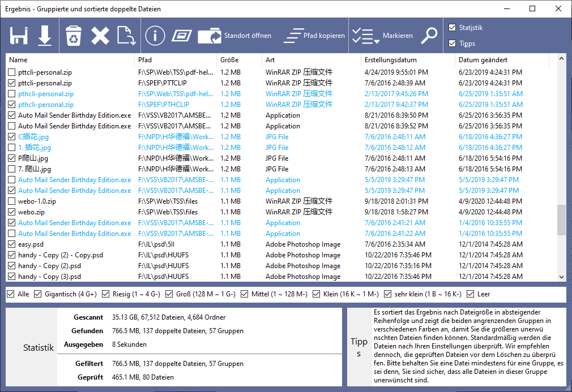Screen dimensions: 572x392
Task: Click the Standort öffnen button
Action: pos(234,36)
